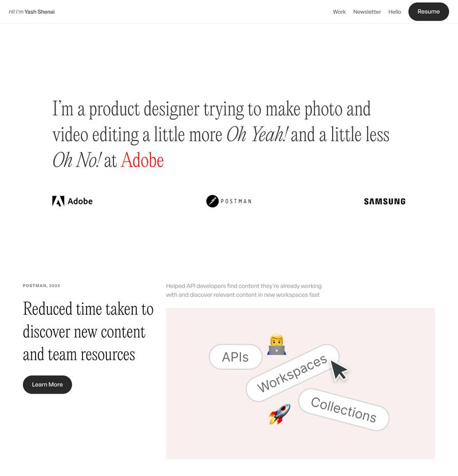The width and height of the screenshot is (458, 476).
Task: Click the Collections pill graphic
Action: (x=344, y=410)
